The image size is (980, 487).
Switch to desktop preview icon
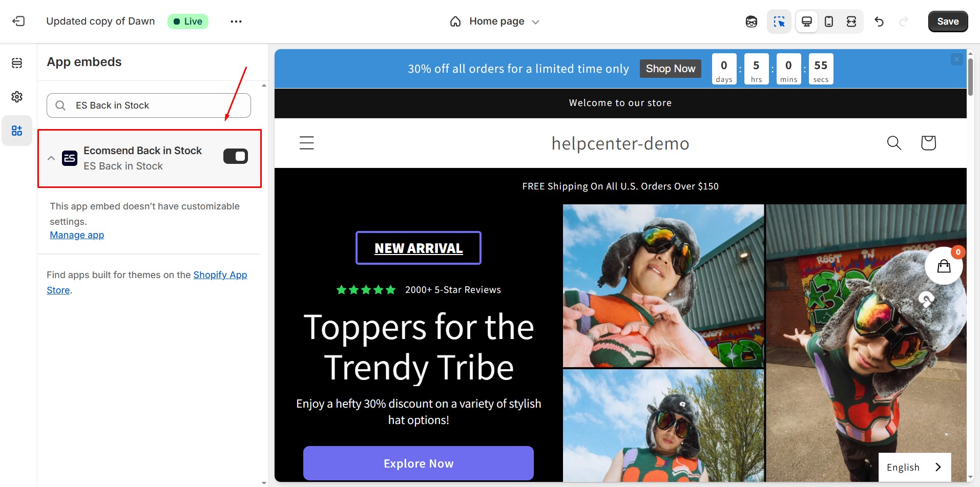point(806,22)
